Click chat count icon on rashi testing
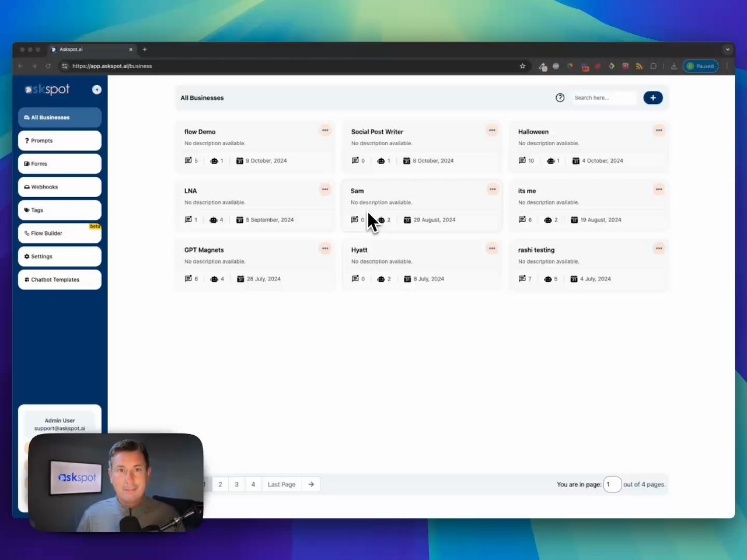The height and width of the screenshot is (560, 747). point(522,279)
